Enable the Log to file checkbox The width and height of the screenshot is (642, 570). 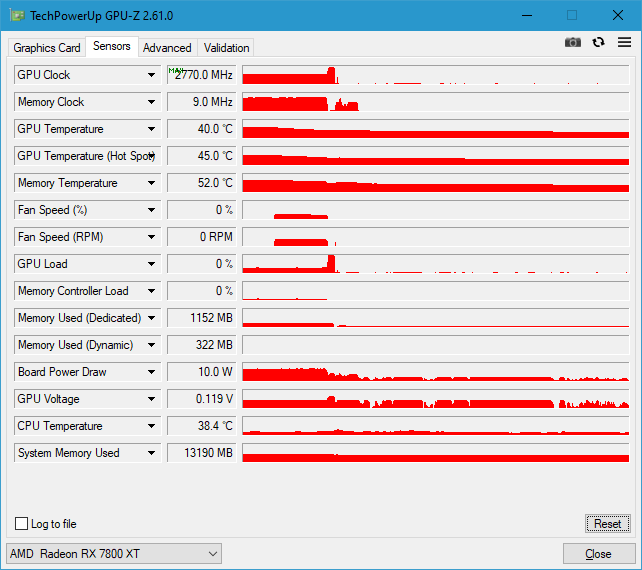(21, 524)
